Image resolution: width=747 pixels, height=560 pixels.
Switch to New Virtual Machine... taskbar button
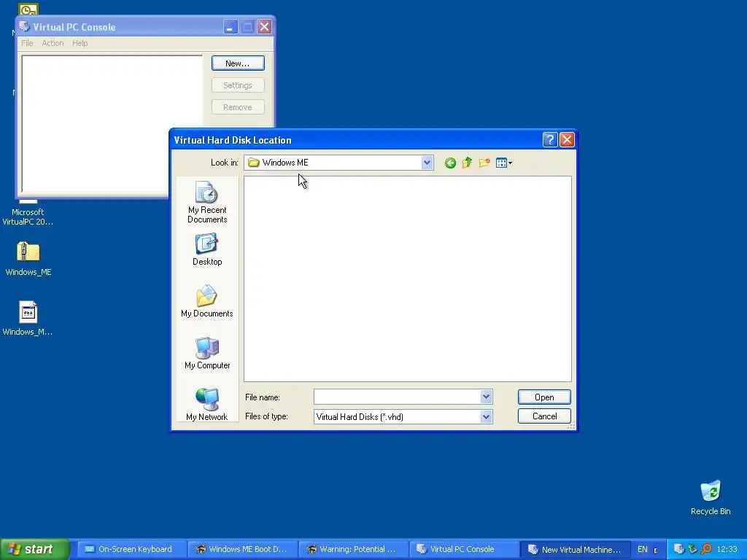click(575, 549)
